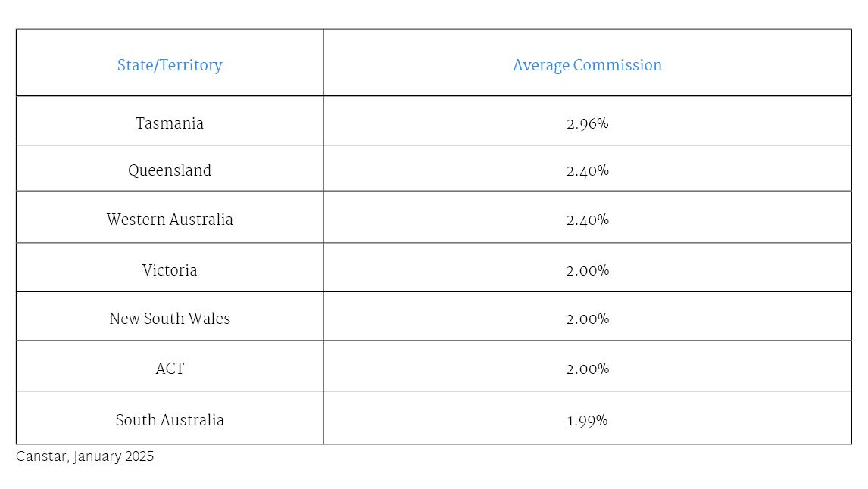Click the word Commission in the header
868x489 pixels.
[617, 65]
